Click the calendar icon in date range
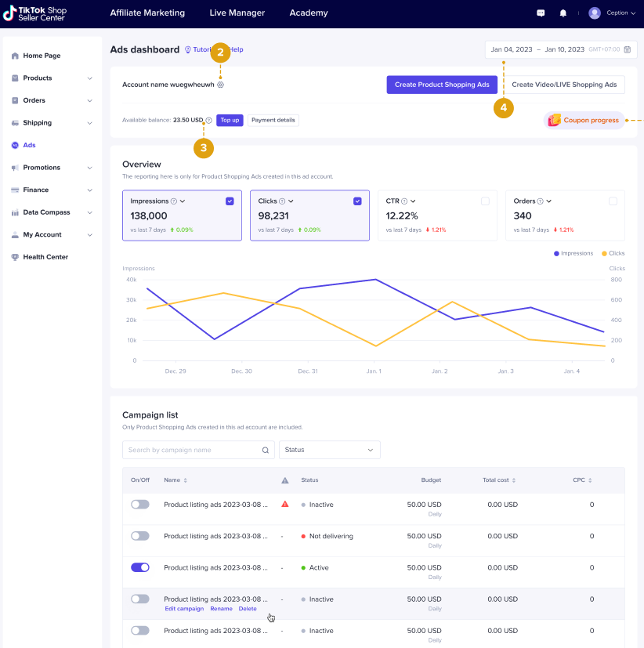The width and height of the screenshot is (644, 648). [x=627, y=49]
